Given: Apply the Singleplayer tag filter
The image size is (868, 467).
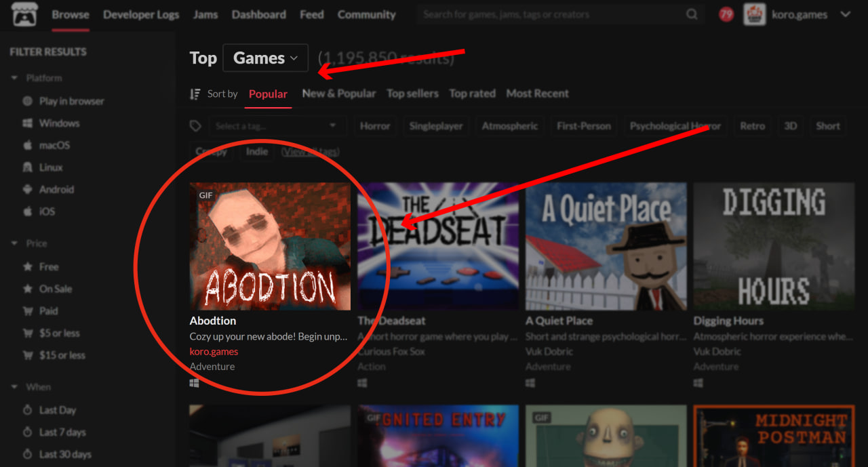Looking at the screenshot, I should click(436, 126).
